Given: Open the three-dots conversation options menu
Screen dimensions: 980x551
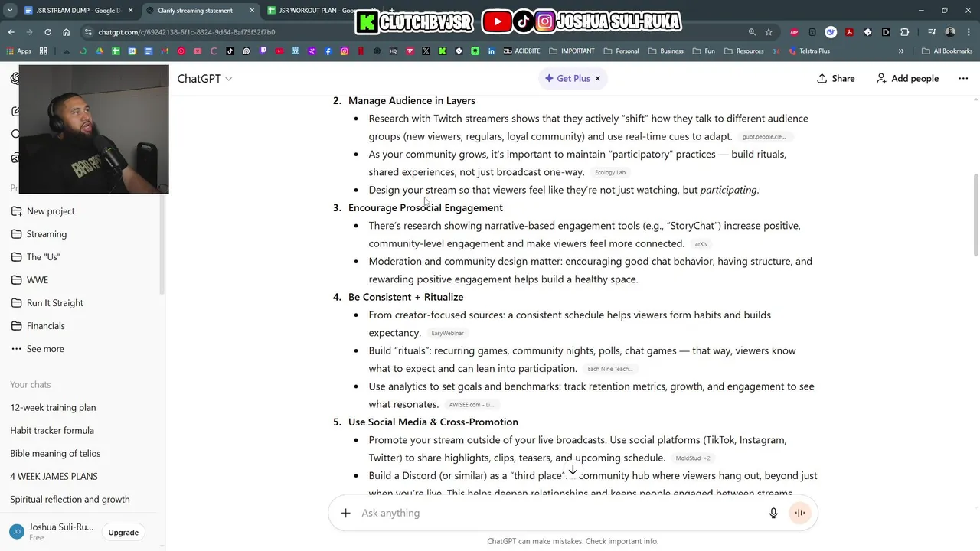Looking at the screenshot, I should 963,78.
